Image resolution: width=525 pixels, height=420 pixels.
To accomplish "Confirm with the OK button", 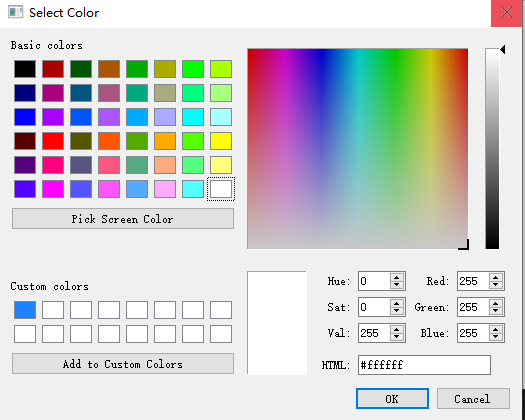I will (392, 399).
